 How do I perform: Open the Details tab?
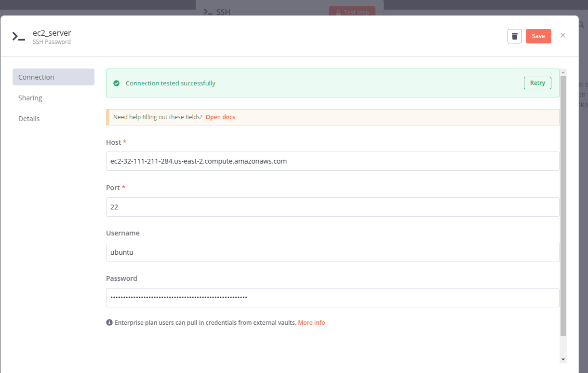pyautogui.click(x=29, y=119)
